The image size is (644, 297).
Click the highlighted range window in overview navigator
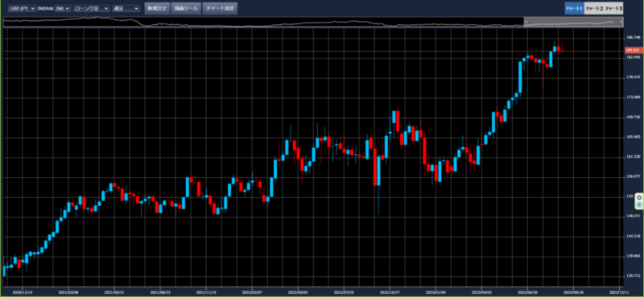(x=573, y=22)
